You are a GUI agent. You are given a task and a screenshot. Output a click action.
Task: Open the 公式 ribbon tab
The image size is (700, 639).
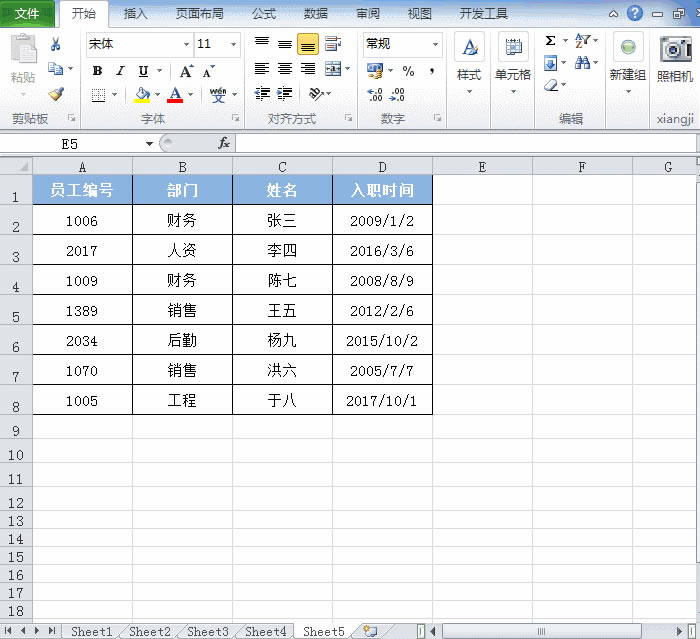tap(264, 14)
